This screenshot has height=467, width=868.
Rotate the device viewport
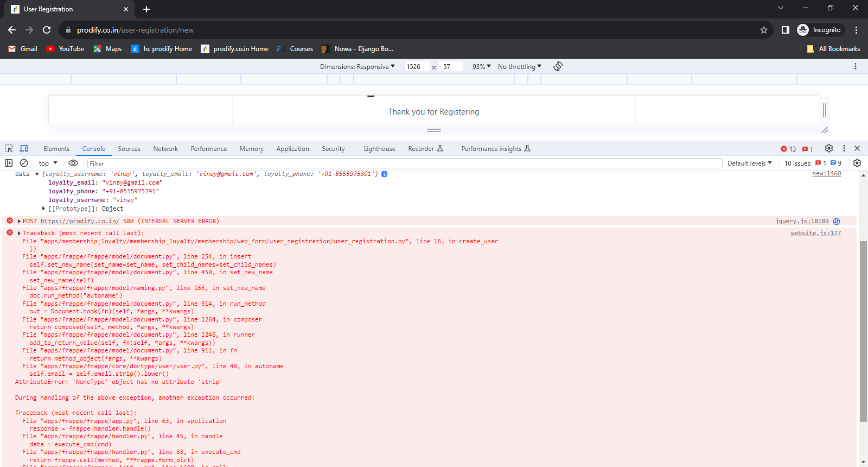558,66
